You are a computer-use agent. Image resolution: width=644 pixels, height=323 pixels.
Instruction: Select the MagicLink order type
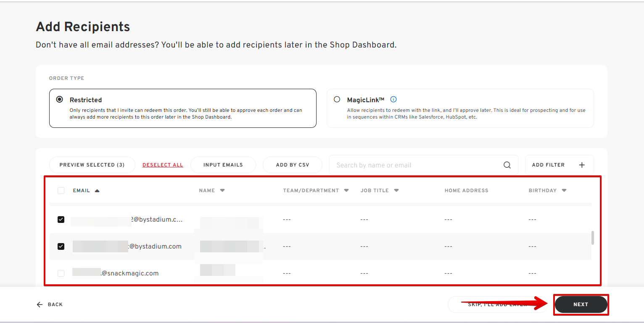coord(337,100)
